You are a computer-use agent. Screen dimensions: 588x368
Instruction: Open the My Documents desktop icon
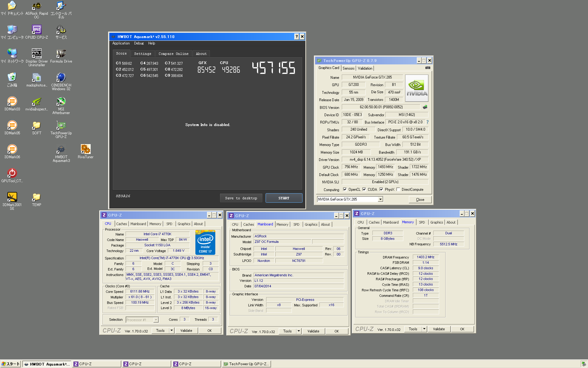pos(12,8)
